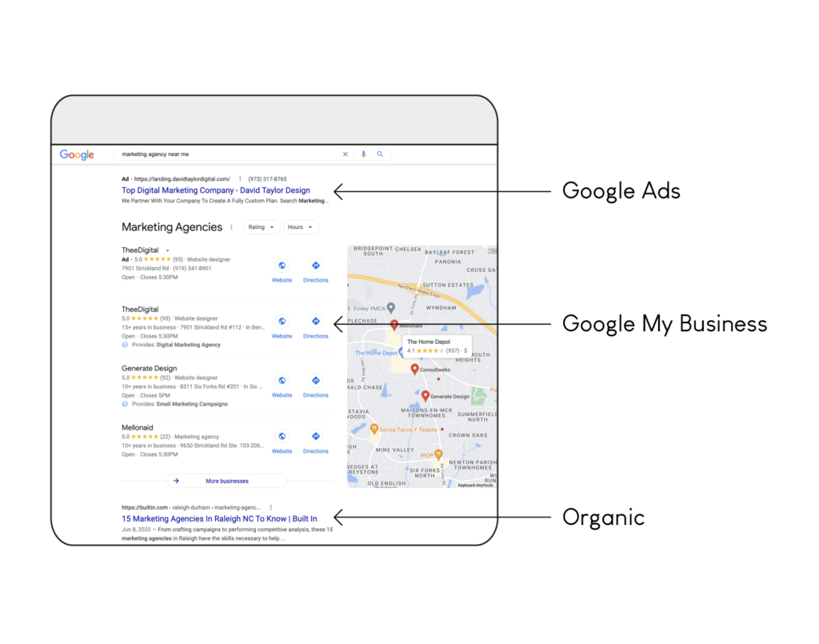Image resolution: width=819 pixels, height=644 pixels.
Task: Click the builtin.com breadcrumb URL
Action: tap(191, 507)
